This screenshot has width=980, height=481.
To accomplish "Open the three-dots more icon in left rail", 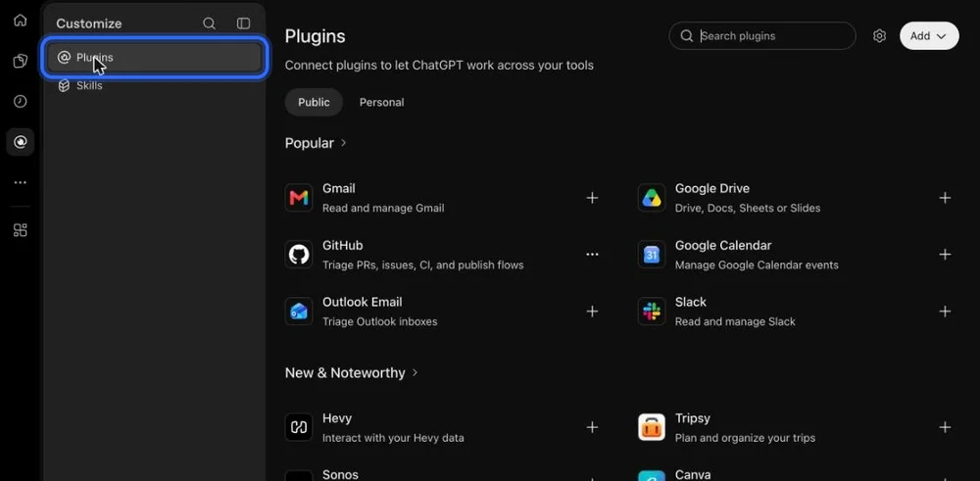I will pyautogui.click(x=20, y=182).
